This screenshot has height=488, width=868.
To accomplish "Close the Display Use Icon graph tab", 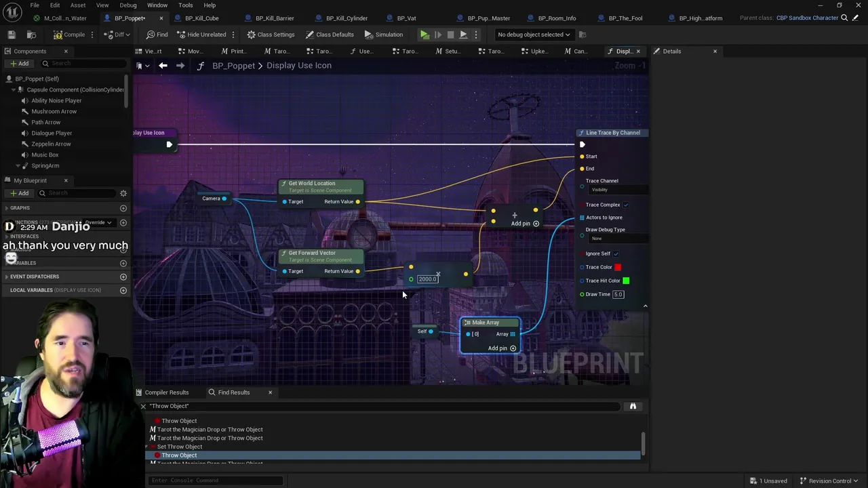I will (638, 52).
